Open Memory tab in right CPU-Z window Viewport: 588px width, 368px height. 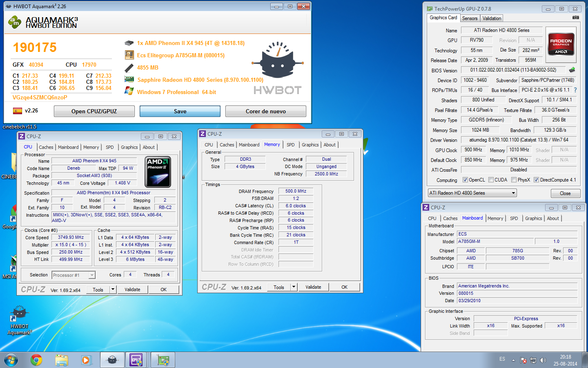pyautogui.click(x=495, y=218)
